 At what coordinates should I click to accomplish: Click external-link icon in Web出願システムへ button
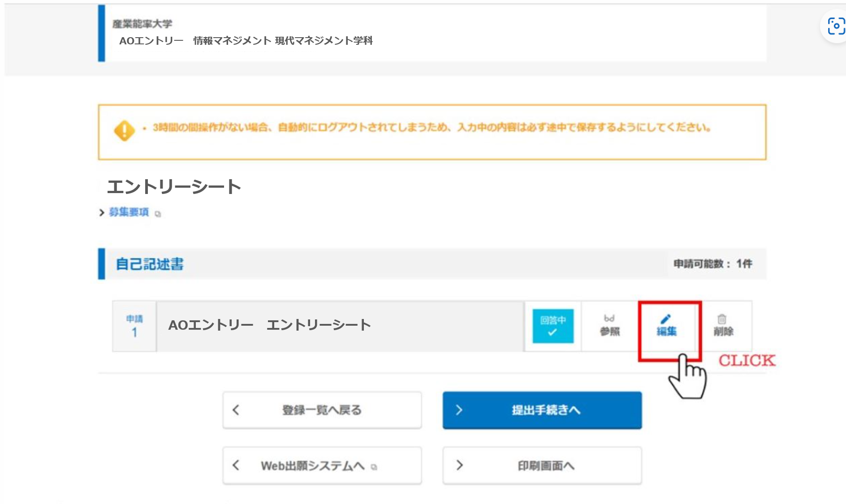tap(374, 467)
